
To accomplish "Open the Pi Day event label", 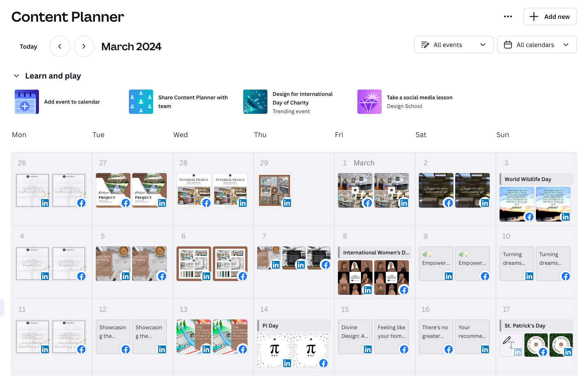I will [x=293, y=325].
